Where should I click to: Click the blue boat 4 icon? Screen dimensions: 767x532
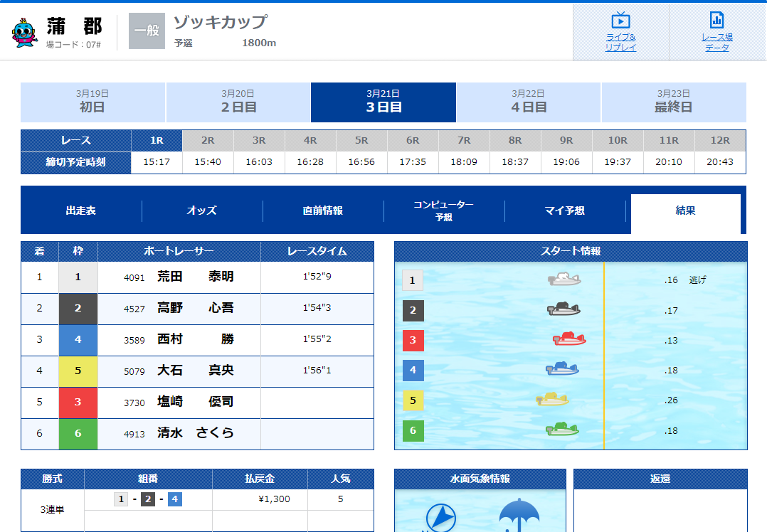pos(562,368)
